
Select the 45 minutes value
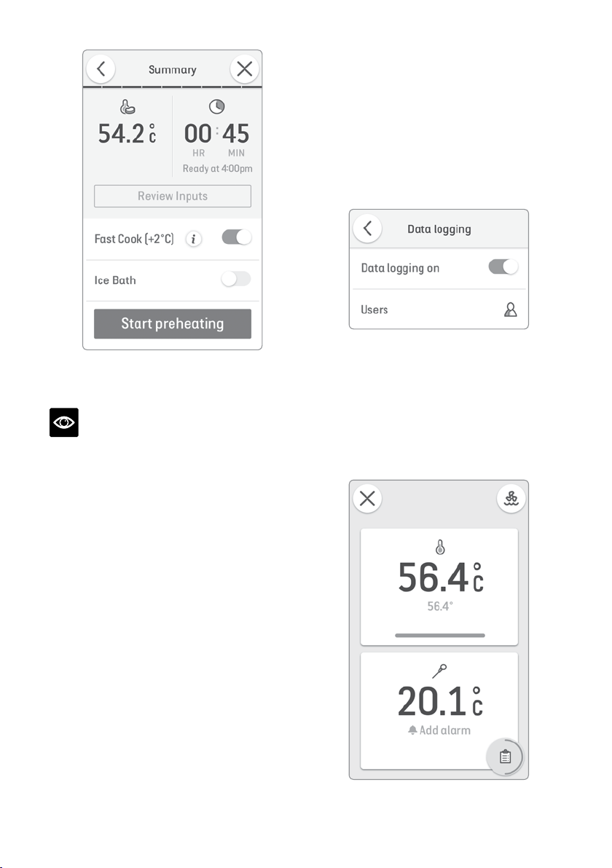236,133
